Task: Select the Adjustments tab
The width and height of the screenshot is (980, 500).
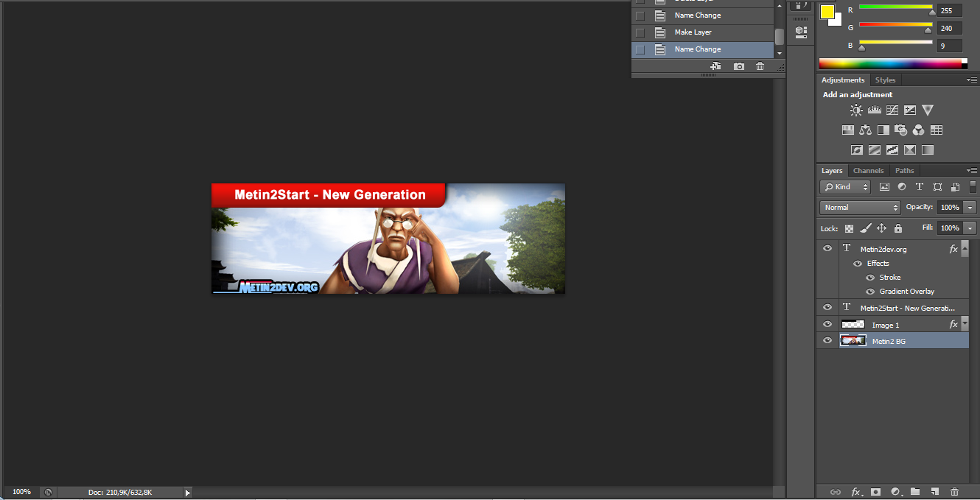Action: pos(843,80)
